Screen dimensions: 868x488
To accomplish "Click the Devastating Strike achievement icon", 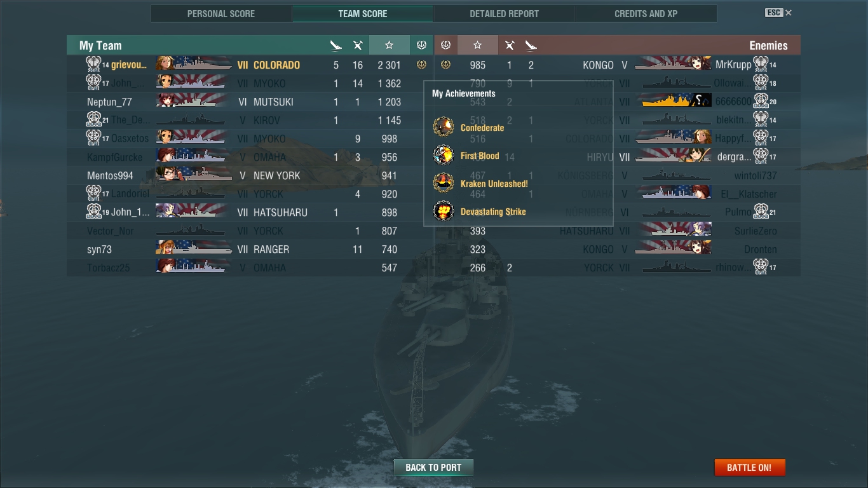I will click(444, 211).
